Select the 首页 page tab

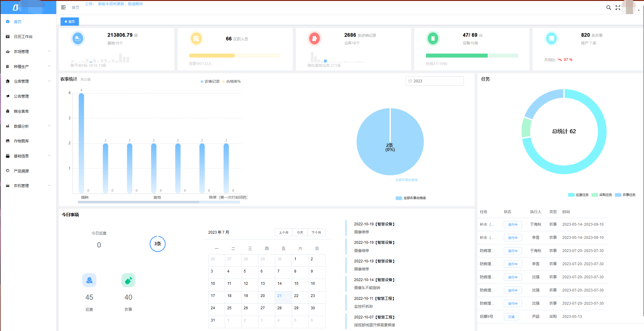(70, 22)
